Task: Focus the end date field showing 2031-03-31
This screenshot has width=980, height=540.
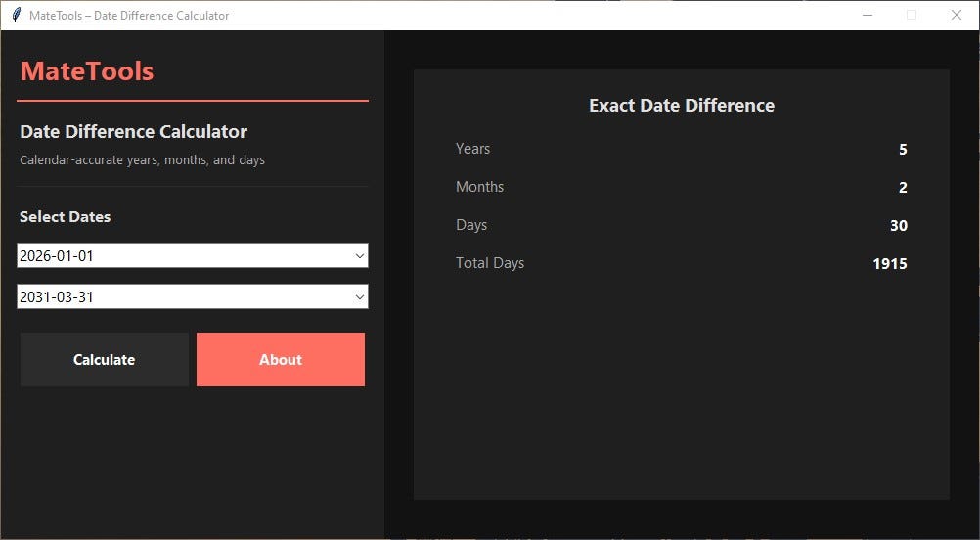Action: (x=193, y=296)
